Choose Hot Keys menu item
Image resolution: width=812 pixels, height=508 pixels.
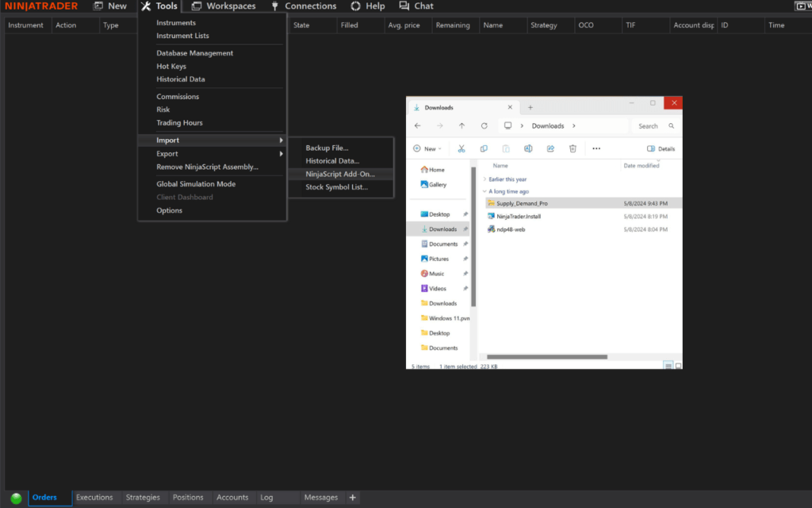pyautogui.click(x=171, y=67)
